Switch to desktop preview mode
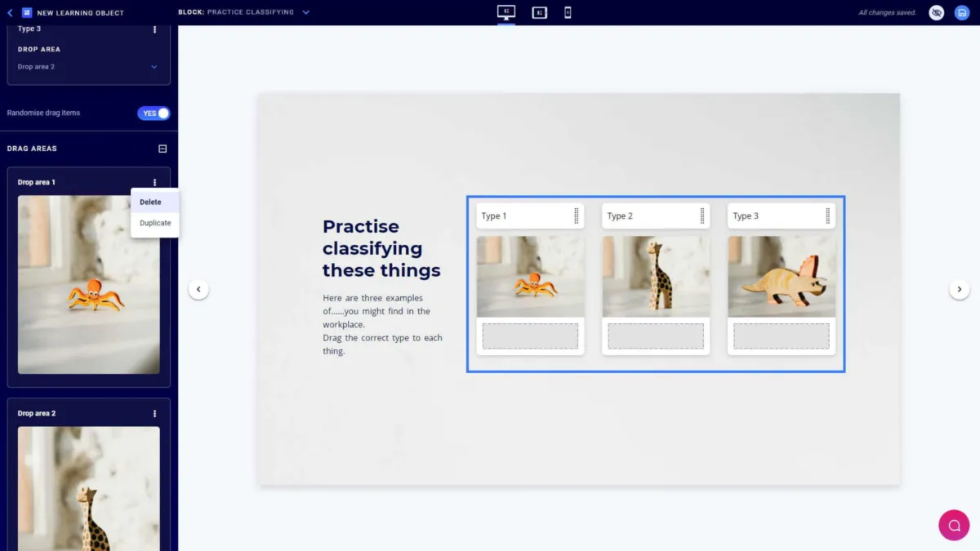This screenshot has width=980, height=551. click(506, 12)
